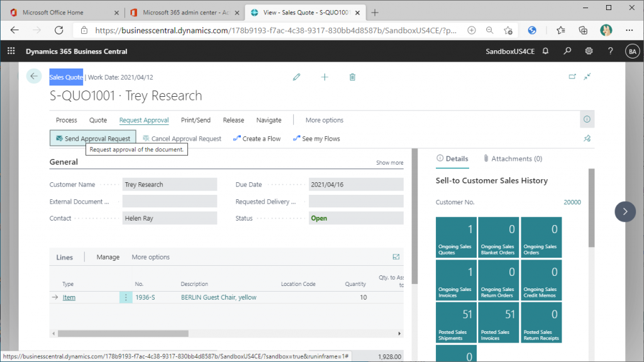Image resolution: width=644 pixels, height=362 pixels.
Task: Expand More options in the action bar
Action: [324, 120]
